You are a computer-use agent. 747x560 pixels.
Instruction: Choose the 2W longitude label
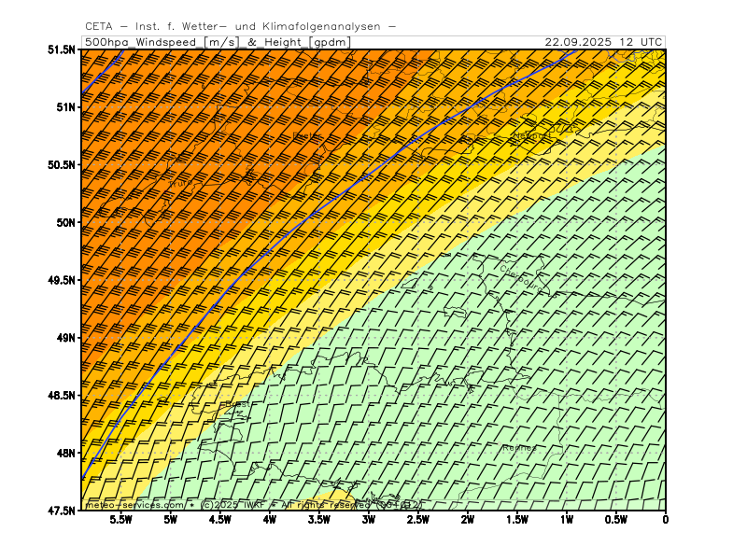tap(468, 520)
